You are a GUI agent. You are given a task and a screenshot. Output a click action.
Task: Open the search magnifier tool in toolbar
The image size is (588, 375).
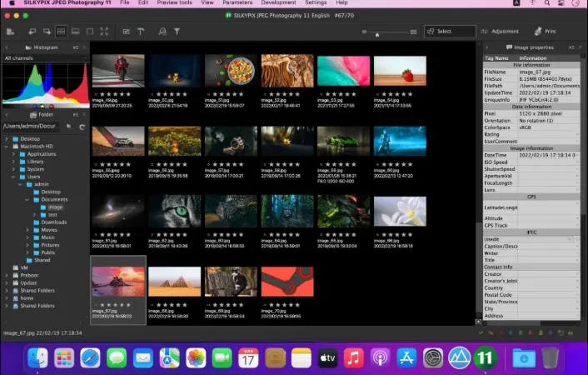point(162,32)
